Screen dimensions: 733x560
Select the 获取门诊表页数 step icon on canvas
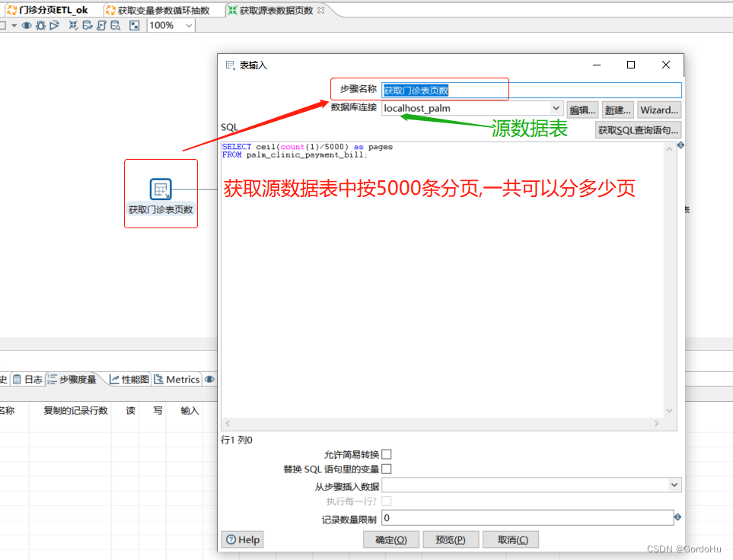[161, 189]
